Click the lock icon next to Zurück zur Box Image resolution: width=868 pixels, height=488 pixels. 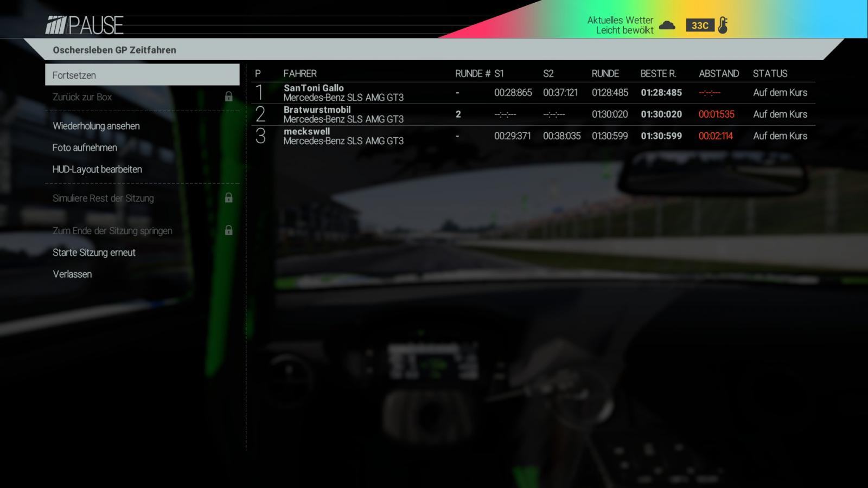[x=229, y=97]
